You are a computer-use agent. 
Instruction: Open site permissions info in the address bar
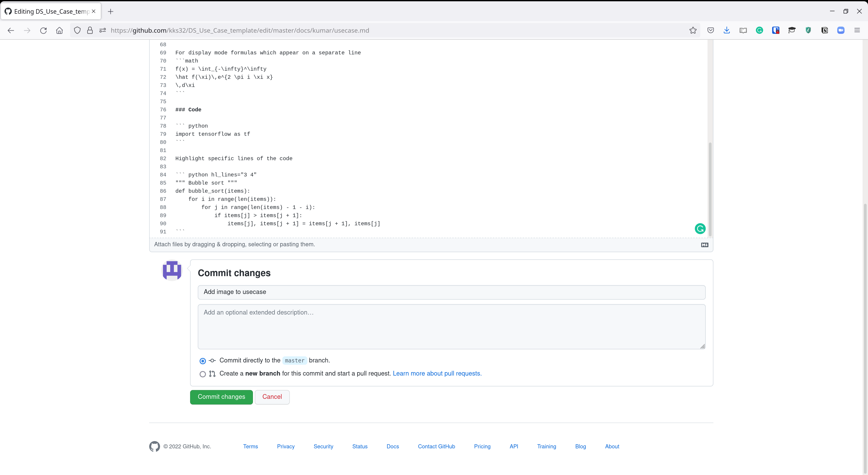pos(103,30)
